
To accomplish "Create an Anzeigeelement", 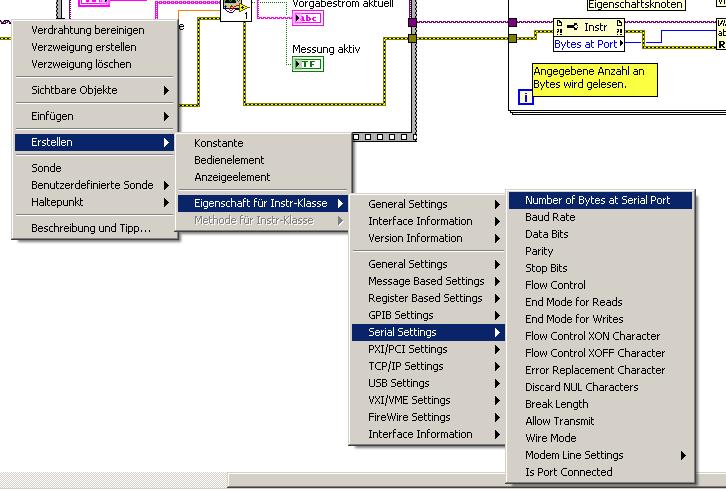I will [x=263, y=177].
